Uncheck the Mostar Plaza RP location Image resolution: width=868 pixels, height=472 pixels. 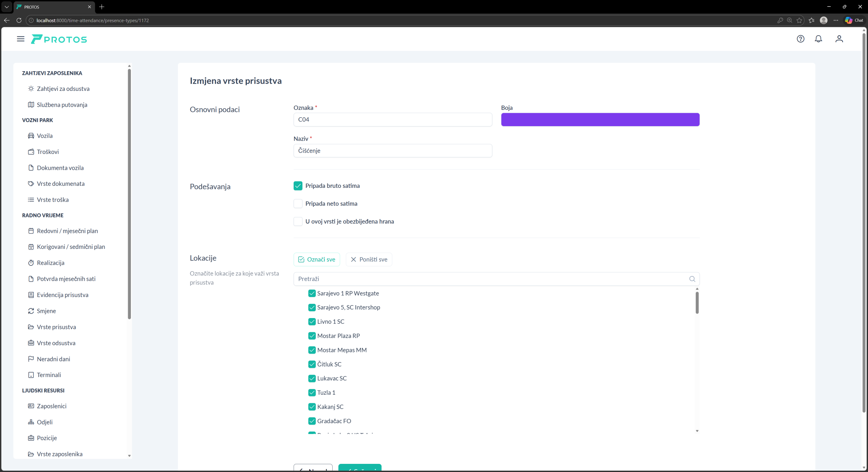pyautogui.click(x=312, y=336)
